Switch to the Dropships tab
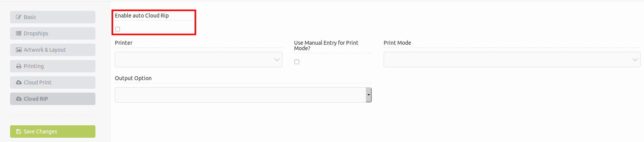Image resolution: width=644 pixels, height=142 pixels. click(x=53, y=33)
